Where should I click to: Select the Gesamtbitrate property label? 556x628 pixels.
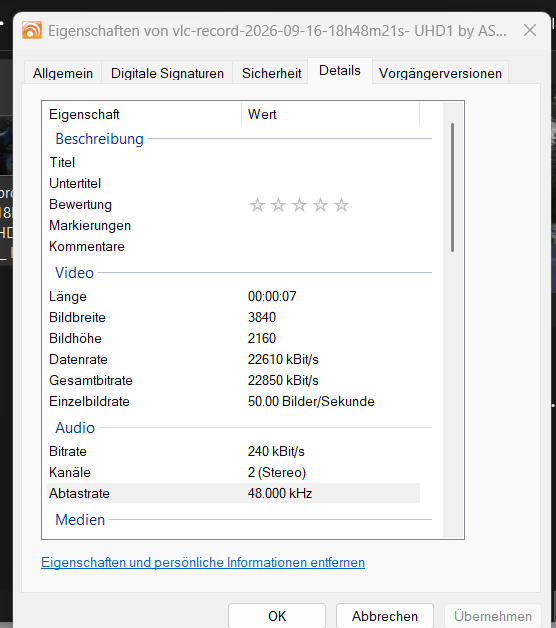pos(91,380)
